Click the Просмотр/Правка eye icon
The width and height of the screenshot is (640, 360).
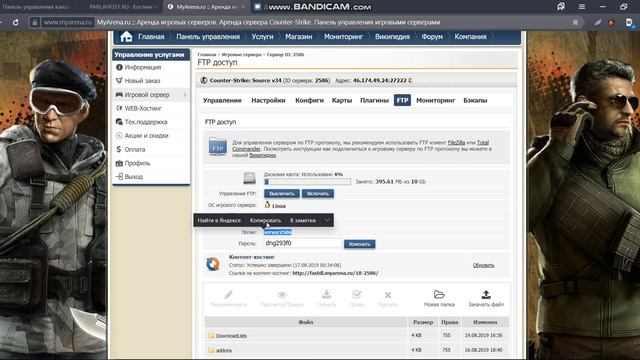tap(282, 294)
